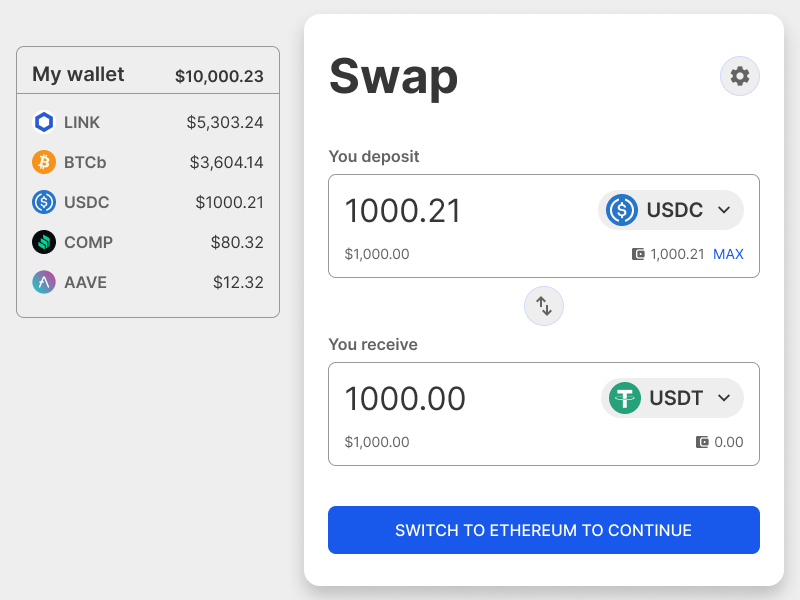
Task: Click the LINK token icon in wallet
Action: click(44, 122)
